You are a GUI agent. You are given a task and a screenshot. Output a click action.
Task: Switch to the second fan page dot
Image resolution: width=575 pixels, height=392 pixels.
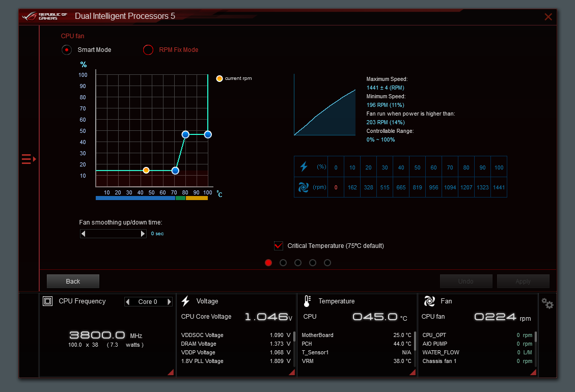click(x=283, y=263)
